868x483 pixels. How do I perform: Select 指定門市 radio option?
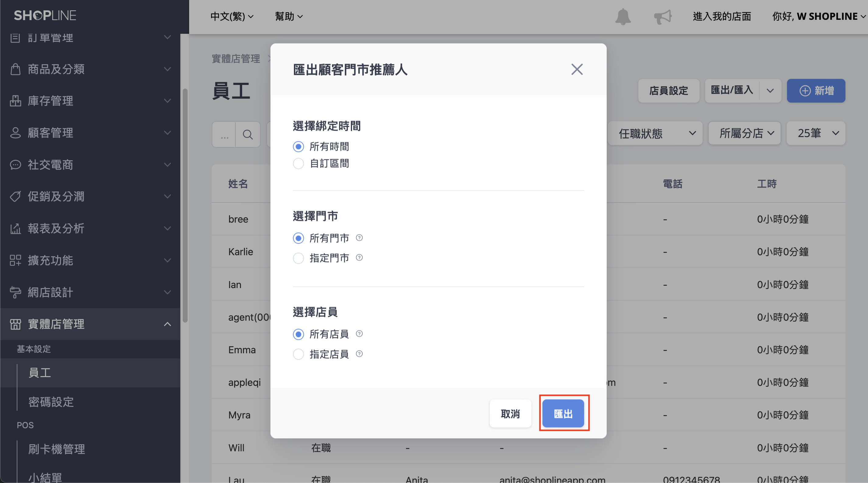click(x=298, y=258)
